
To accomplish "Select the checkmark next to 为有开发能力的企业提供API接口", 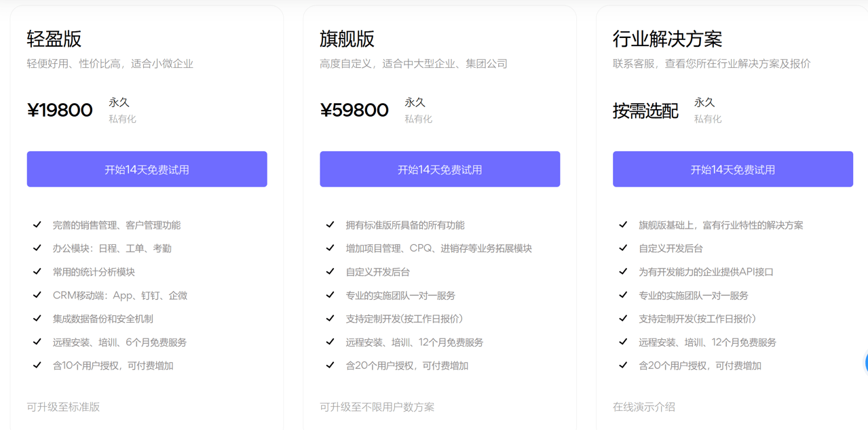I will tap(622, 272).
